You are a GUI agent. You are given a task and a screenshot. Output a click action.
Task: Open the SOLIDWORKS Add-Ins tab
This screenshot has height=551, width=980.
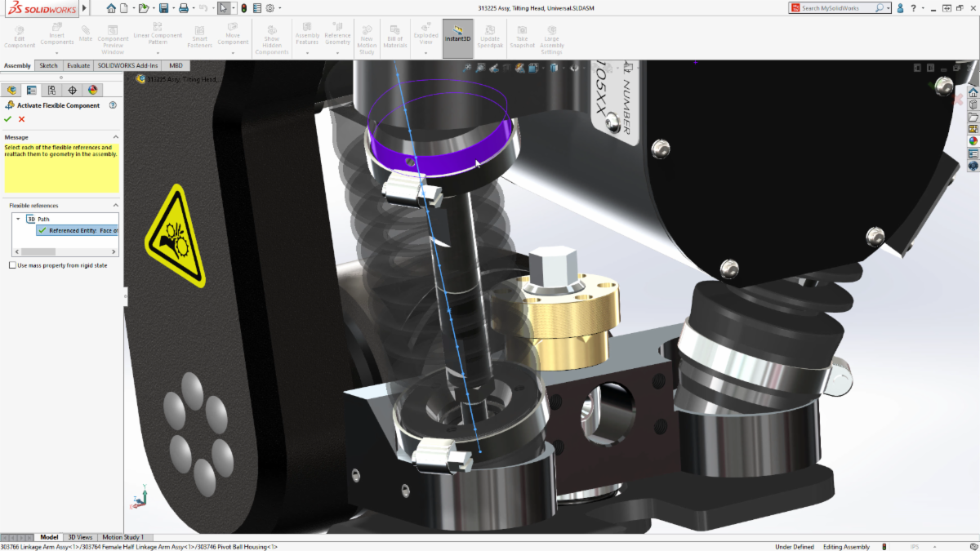coord(127,65)
